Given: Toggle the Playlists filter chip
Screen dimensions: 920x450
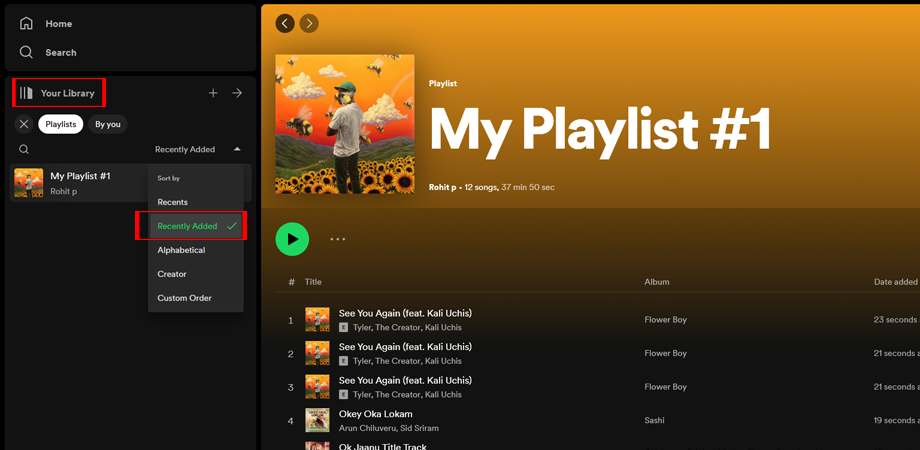Looking at the screenshot, I should [x=61, y=124].
